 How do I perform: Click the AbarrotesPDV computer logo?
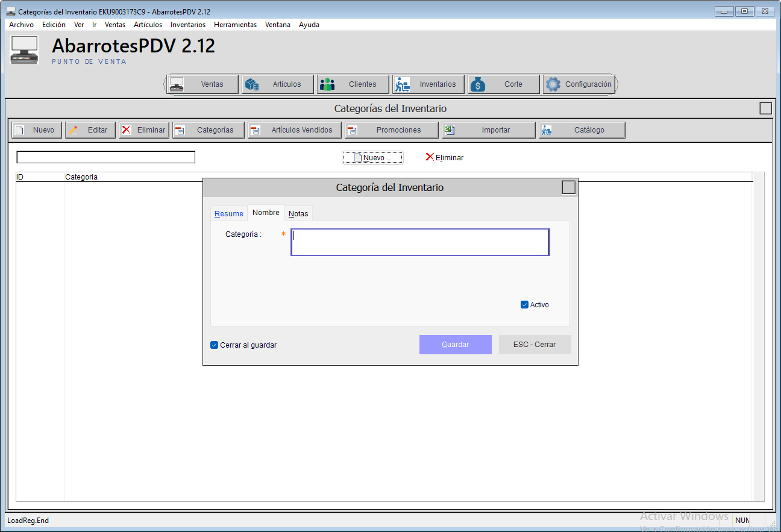click(24, 50)
